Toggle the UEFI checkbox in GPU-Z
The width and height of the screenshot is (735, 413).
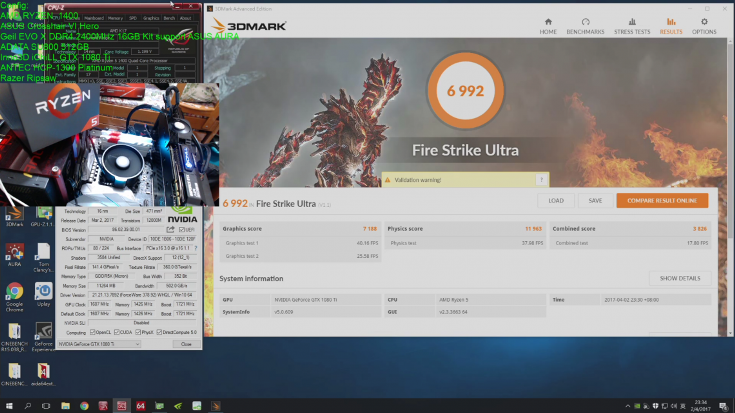(182, 230)
